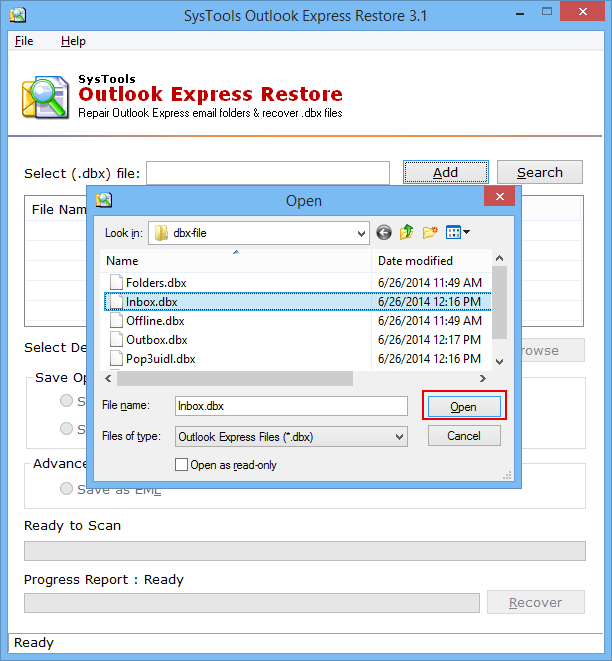Open the Help menu
The image size is (612, 661).
click(x=73, y=41)
